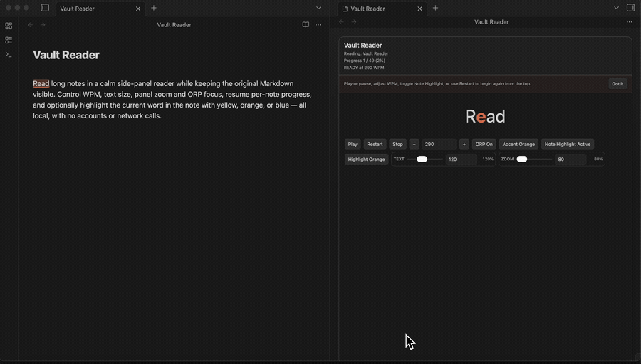Click the list view icon in ribbon
The width and height of the screenshot is (641, 364).
pyautogui.click(x=9, y=40)
